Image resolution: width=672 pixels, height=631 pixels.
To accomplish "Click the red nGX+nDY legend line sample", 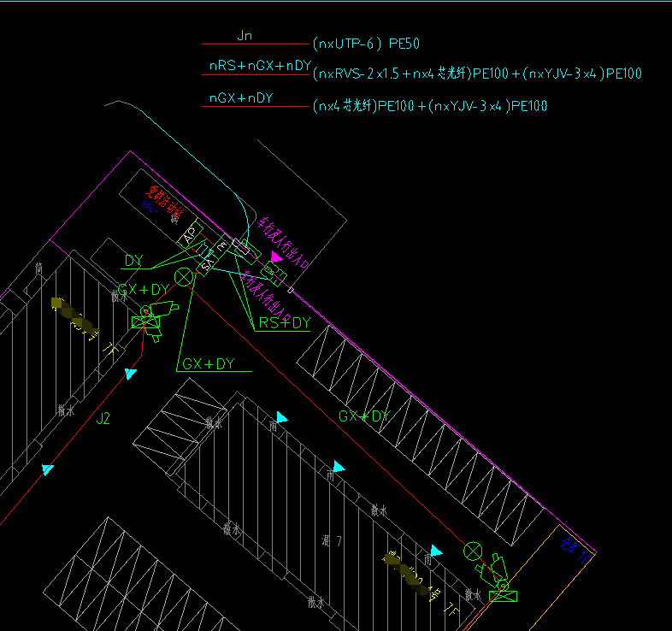I will [256, 106].
